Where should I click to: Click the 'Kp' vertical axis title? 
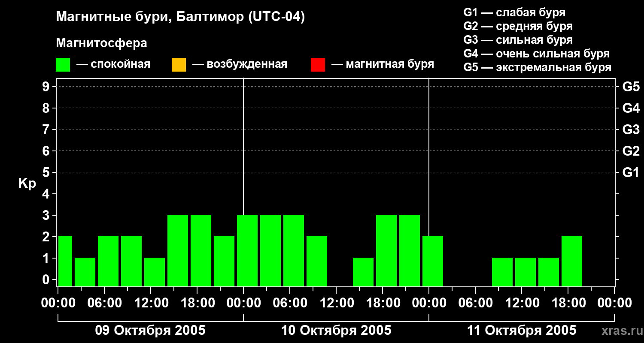point(27,184)
